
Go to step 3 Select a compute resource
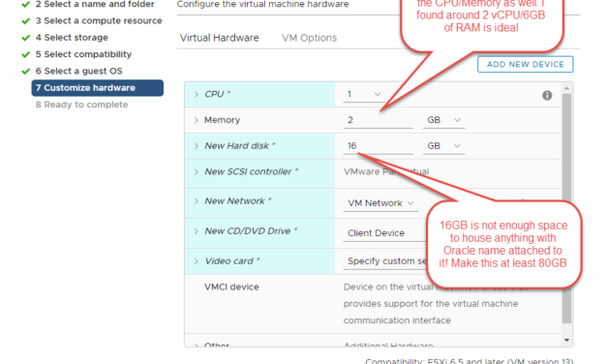99,21
